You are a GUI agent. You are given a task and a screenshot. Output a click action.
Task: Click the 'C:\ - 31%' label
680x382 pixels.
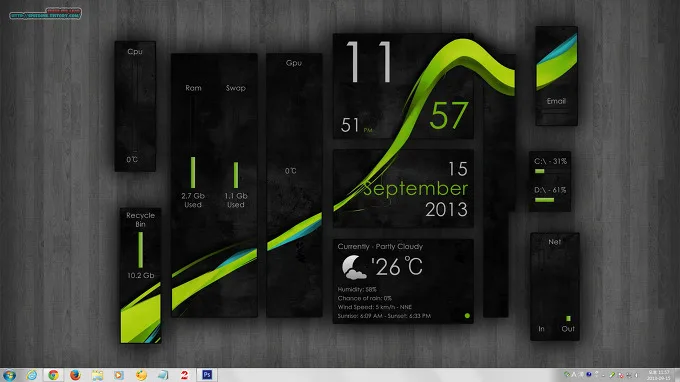(550, 161)
